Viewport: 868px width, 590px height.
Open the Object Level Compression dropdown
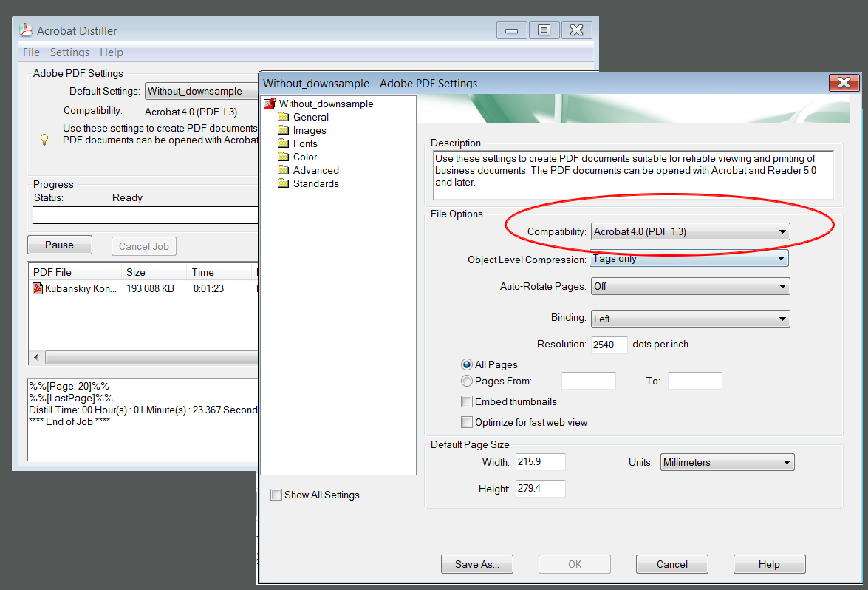click(689, 259)
